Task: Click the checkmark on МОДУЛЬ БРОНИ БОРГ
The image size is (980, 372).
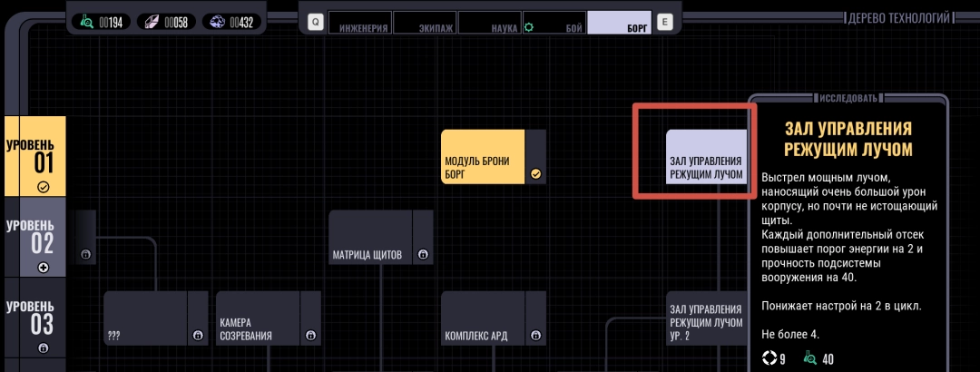Action: point(535,174)
